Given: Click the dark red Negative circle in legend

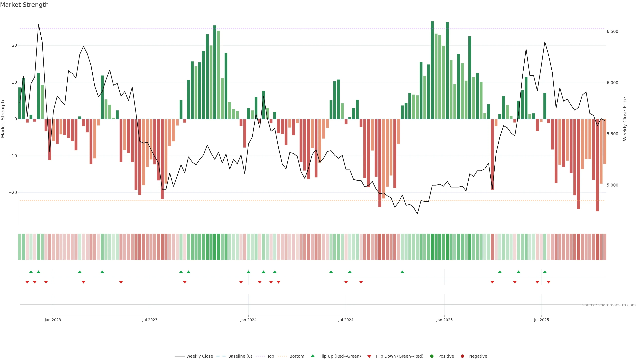Looking at the screenshot, I should point(462,356).
